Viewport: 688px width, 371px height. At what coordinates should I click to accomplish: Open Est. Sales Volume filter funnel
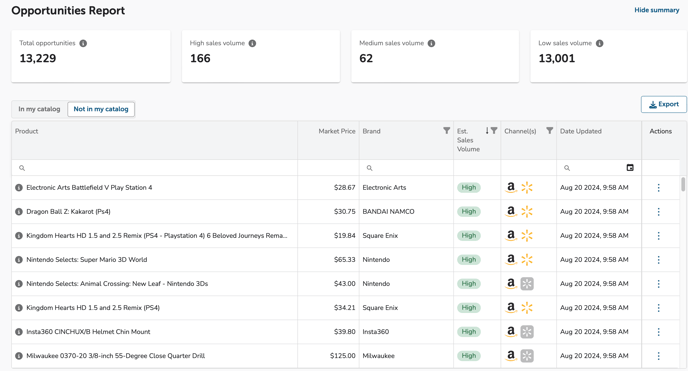(494, 131)
